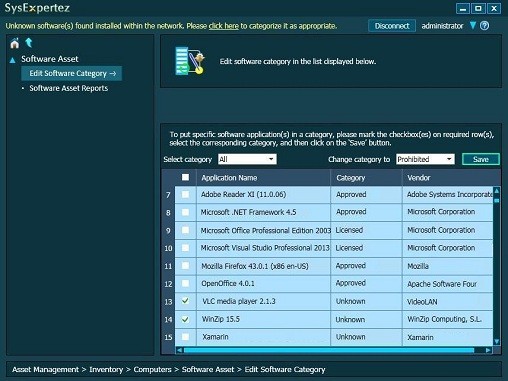Click the Disconnect button
Screen dimensions: 508x381
392,26
